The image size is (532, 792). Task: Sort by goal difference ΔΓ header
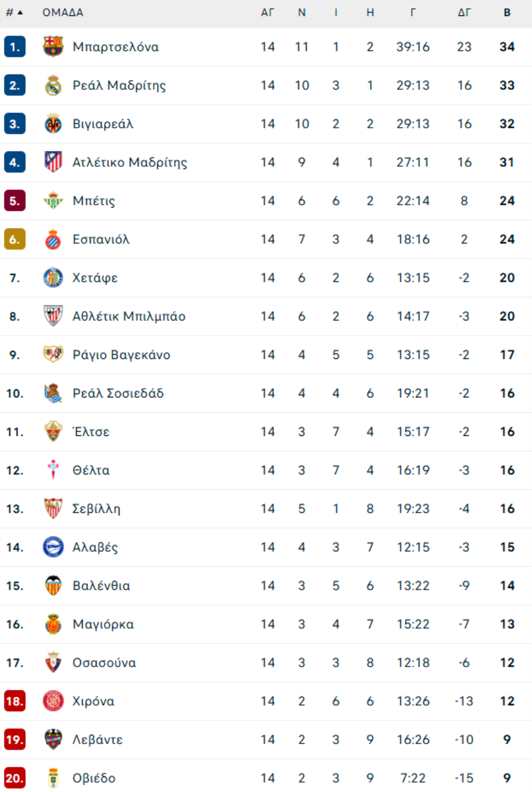point(464,12)
